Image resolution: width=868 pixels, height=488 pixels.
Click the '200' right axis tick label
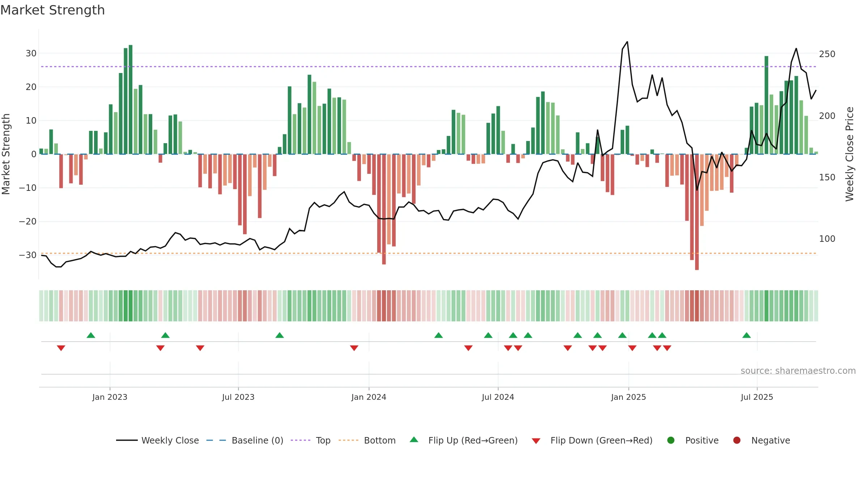click(827, 116)
